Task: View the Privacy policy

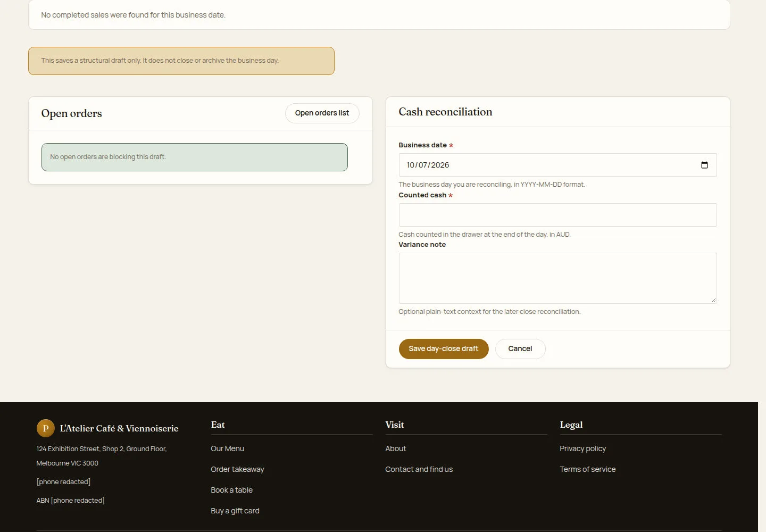Action: (x=582, y=448)
